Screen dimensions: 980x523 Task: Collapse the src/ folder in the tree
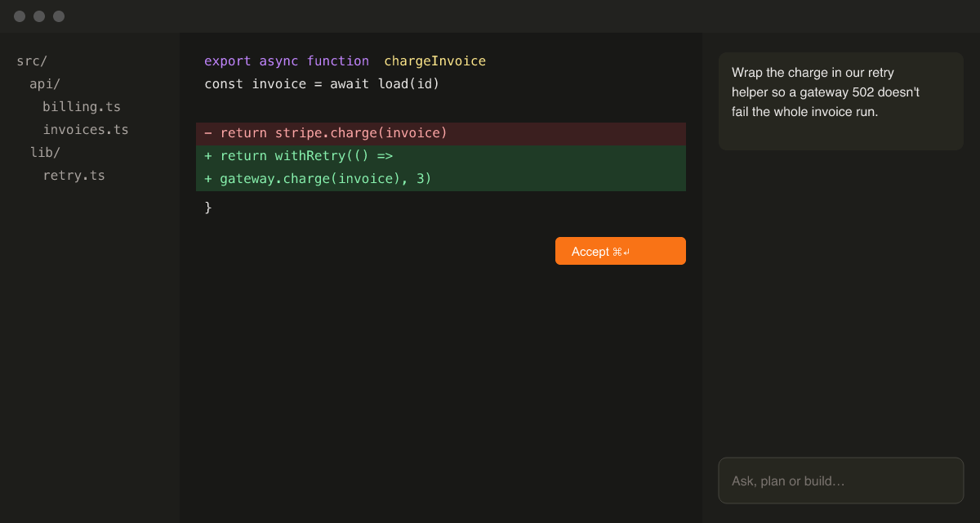32,61
